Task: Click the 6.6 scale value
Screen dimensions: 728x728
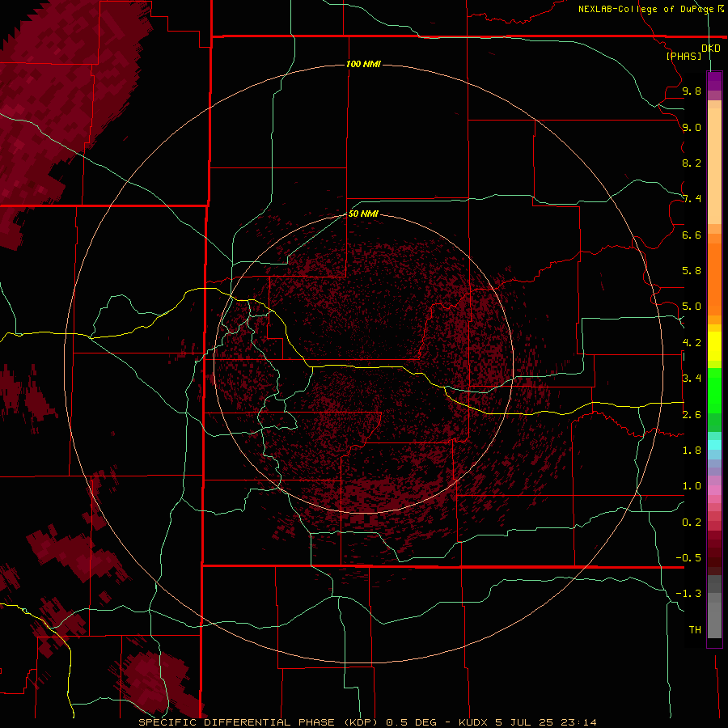Action: pos(692,235)
